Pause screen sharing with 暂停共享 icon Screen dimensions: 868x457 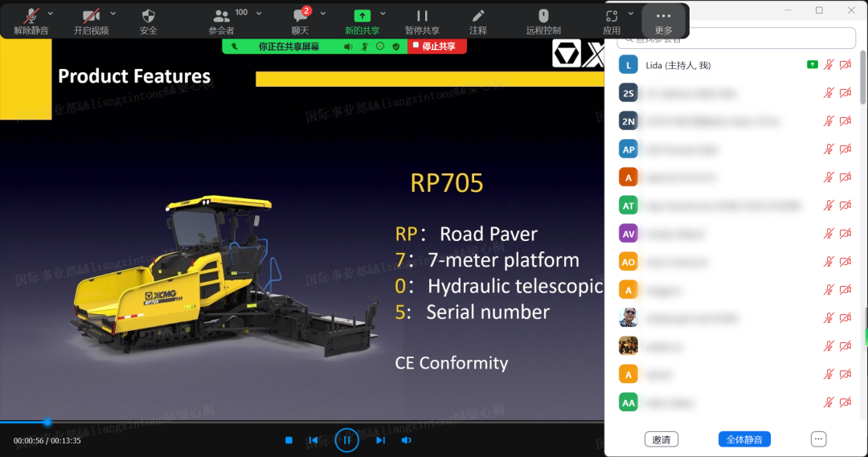click(422, 16)
